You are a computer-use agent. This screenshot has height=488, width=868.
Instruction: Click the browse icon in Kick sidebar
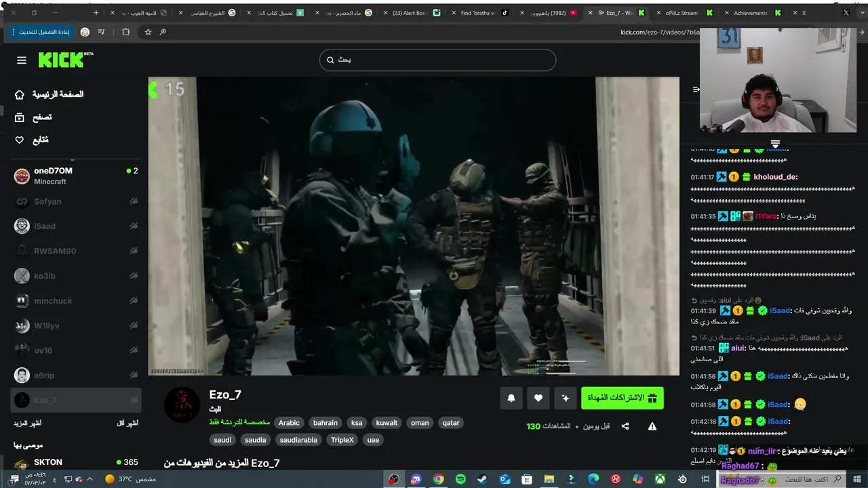coord(20,117)
